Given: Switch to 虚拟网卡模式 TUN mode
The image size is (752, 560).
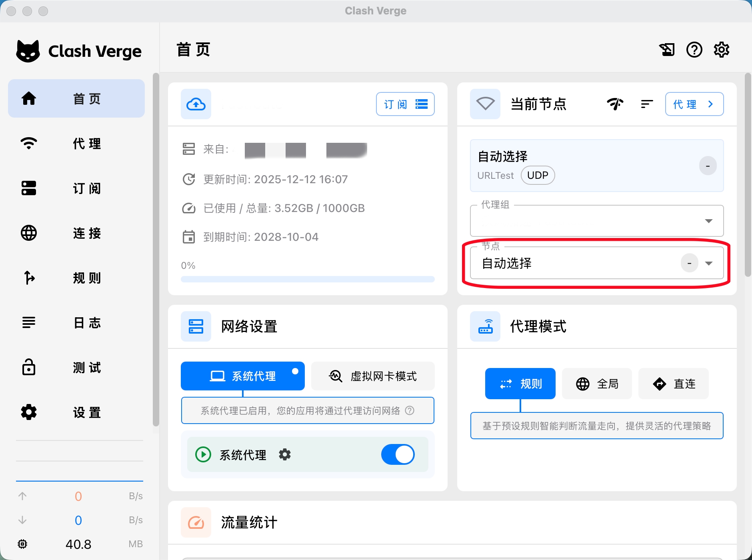Looking at the screenshot, I should click(373, 376).
